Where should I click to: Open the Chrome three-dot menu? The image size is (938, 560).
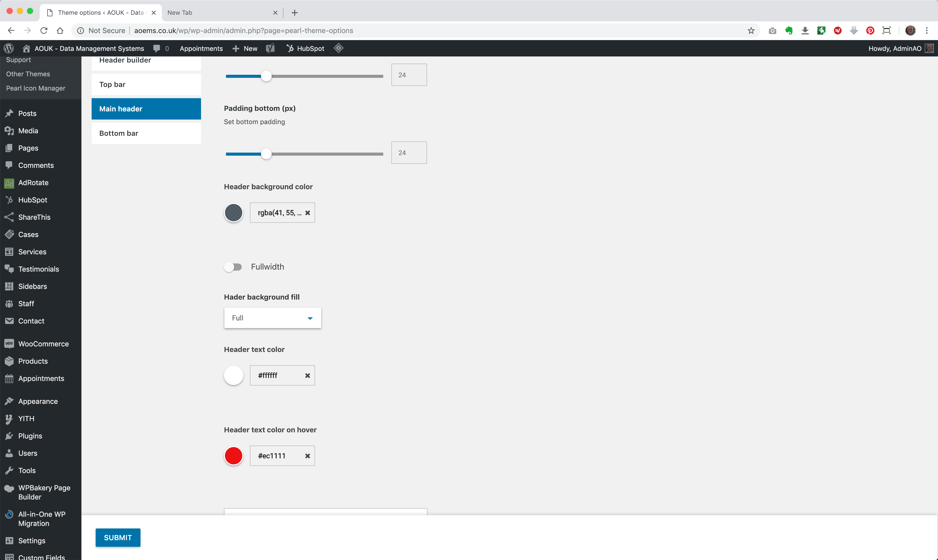pos(927,31)
